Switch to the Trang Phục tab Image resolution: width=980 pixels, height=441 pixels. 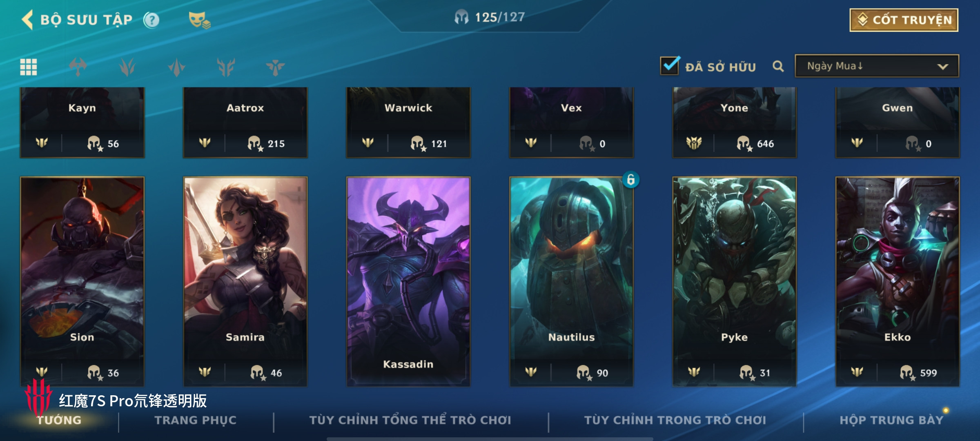(x=196, y=420)
